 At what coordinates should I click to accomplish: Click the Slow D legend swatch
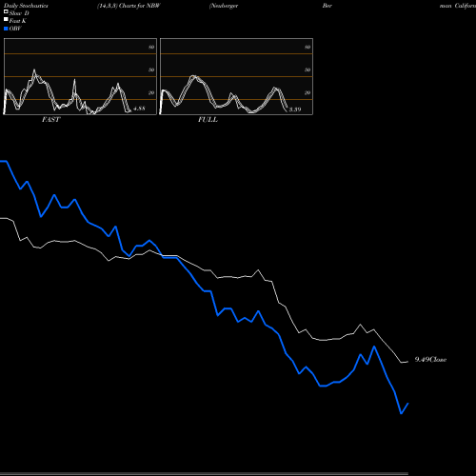(6, 12)
